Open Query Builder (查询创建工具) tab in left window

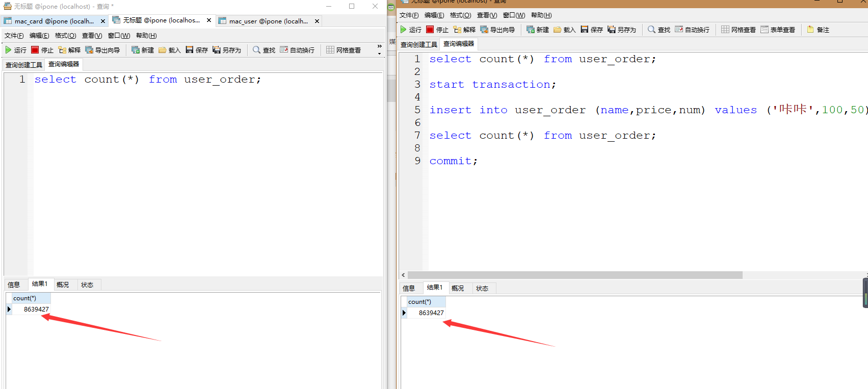tap(24, 65)
